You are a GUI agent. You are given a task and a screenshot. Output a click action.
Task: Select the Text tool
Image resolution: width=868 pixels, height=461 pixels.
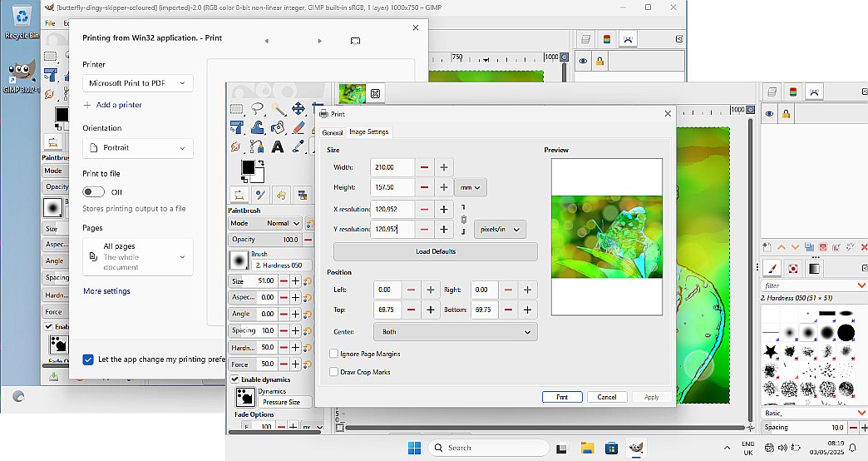coord(278,147)
